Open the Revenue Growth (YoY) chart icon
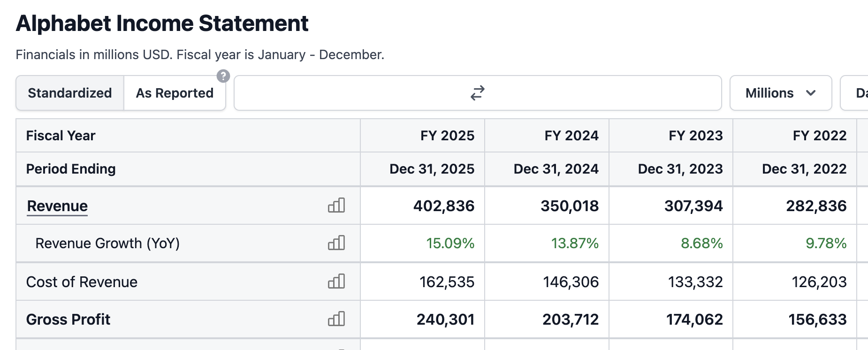Screen dimensions: 868x350 pyautogui.click(x=336, y=243)
